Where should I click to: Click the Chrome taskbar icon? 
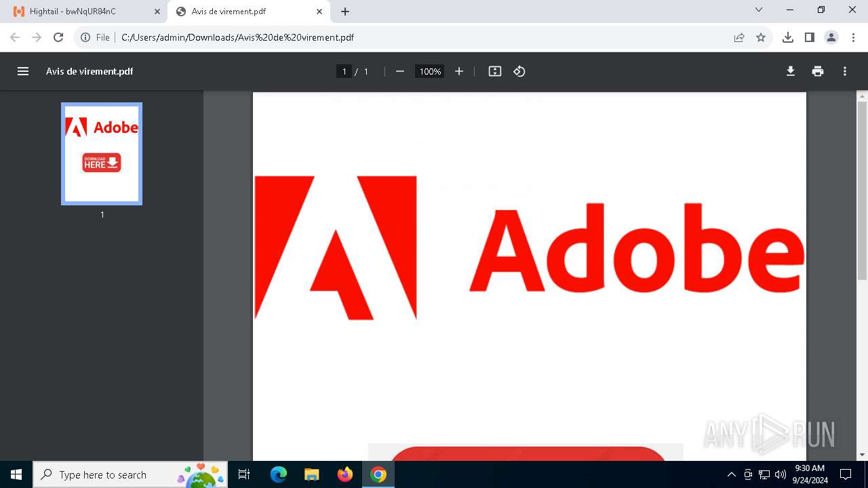378,474
